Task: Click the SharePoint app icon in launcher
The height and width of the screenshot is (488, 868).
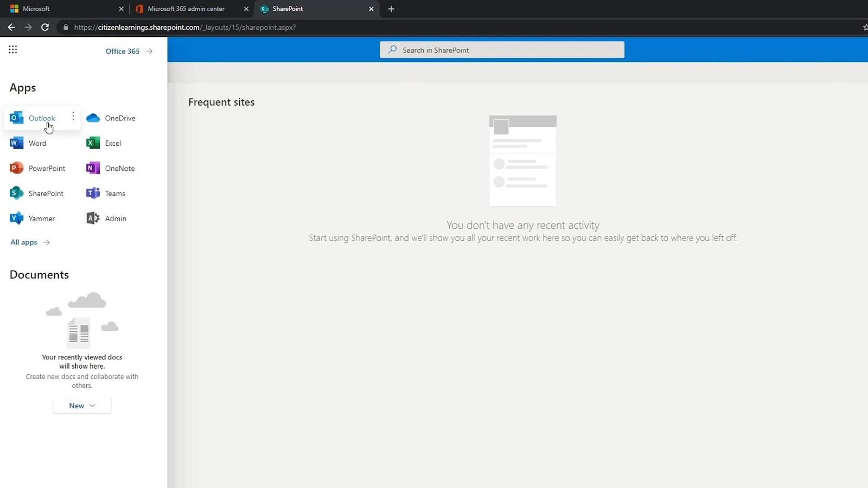Action: click(x=17, y=193)
